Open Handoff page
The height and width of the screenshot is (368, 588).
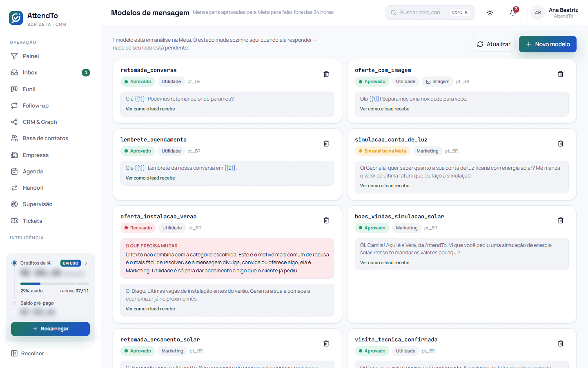tap(51, 188)
